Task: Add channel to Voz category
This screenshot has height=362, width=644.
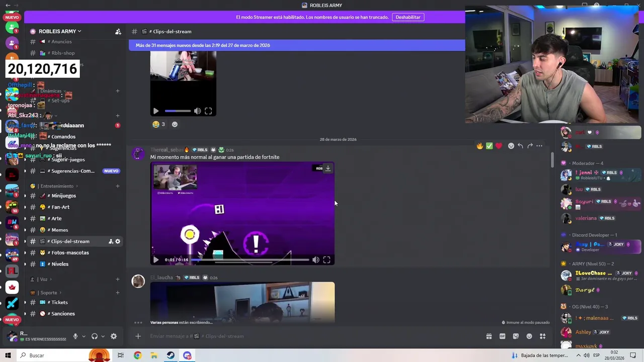Action: coord(118,279)
